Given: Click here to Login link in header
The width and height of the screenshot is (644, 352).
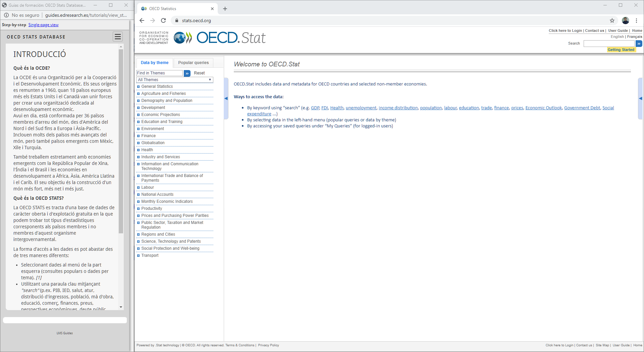Looking at the screenshot, I should (x=565, y=31).
